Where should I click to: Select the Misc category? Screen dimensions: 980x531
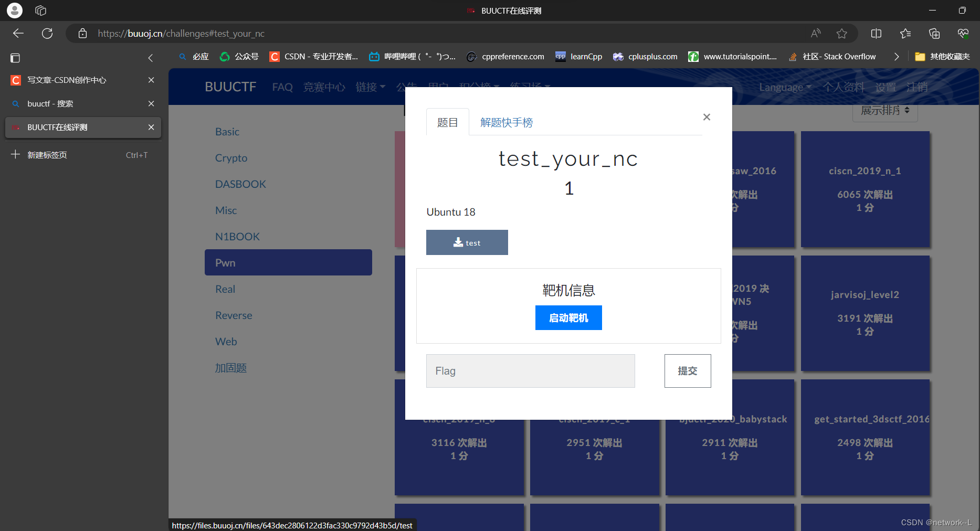(288, 210)
